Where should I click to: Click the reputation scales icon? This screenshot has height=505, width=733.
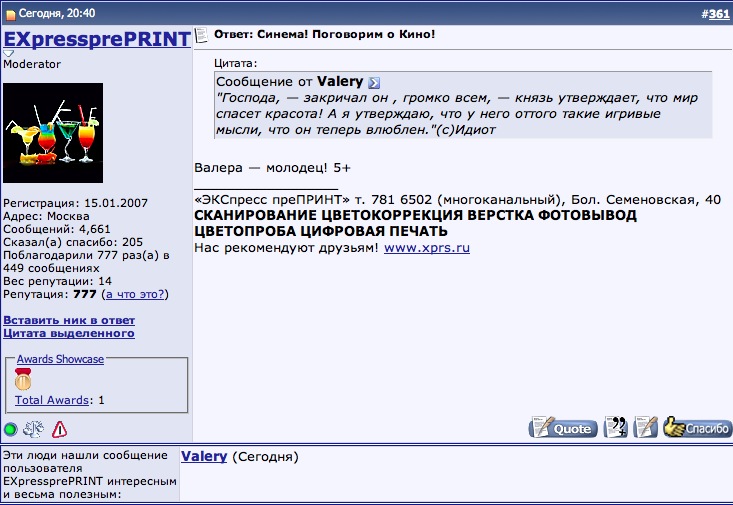33,430
